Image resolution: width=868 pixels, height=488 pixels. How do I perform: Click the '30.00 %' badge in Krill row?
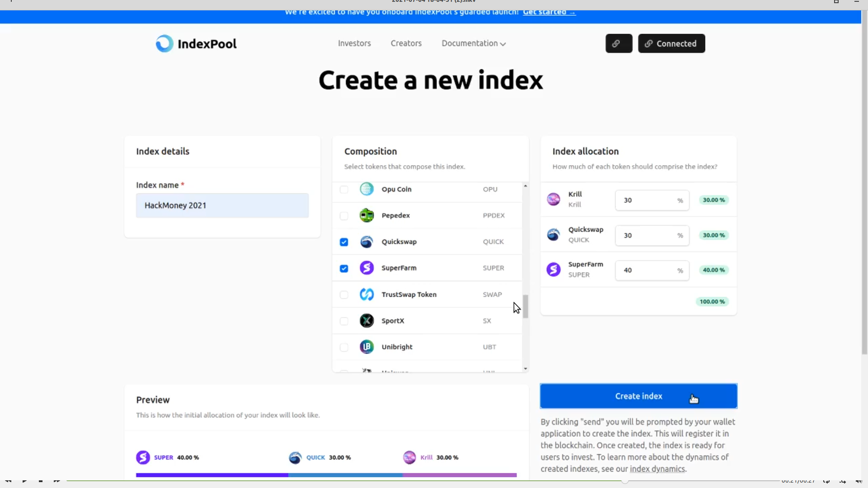[714, 200]
